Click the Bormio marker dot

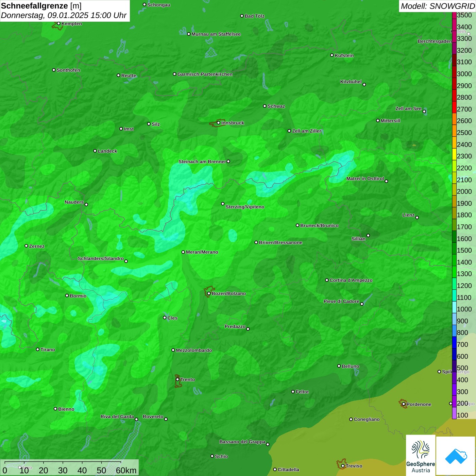67,295
